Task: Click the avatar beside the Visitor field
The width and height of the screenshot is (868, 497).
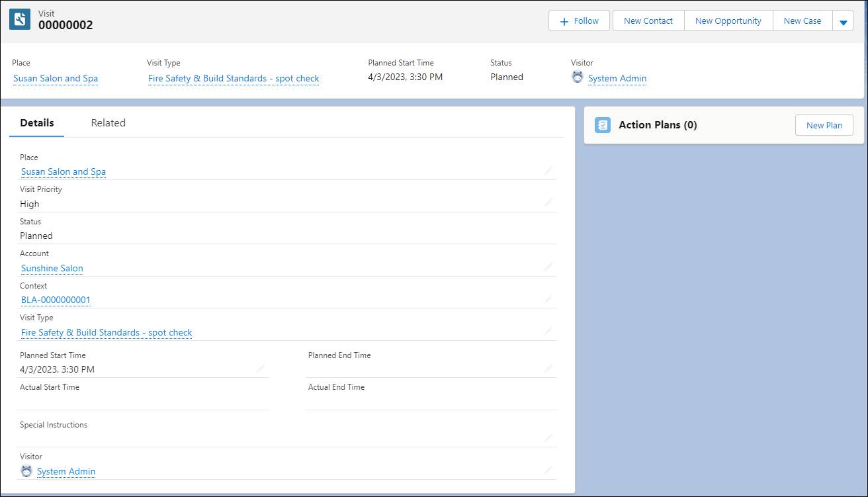Action: pyautogui.click(x=26, y=471)
